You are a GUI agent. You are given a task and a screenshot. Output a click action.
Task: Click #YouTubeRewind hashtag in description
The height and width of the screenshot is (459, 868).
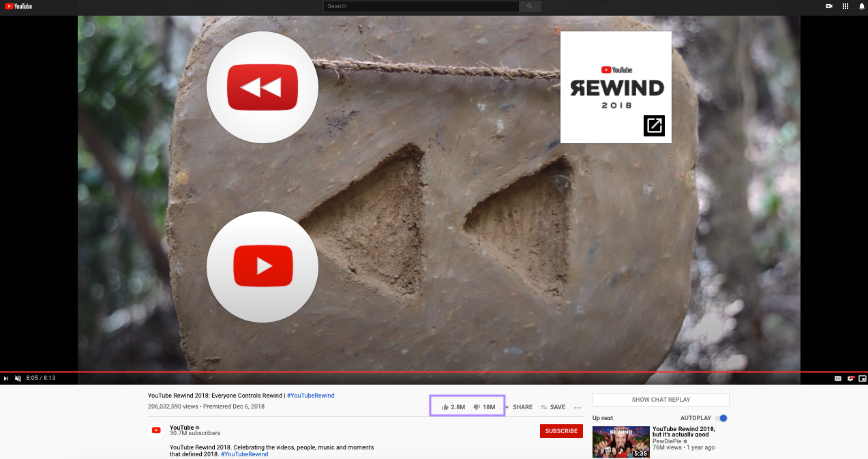pos(244,454)
